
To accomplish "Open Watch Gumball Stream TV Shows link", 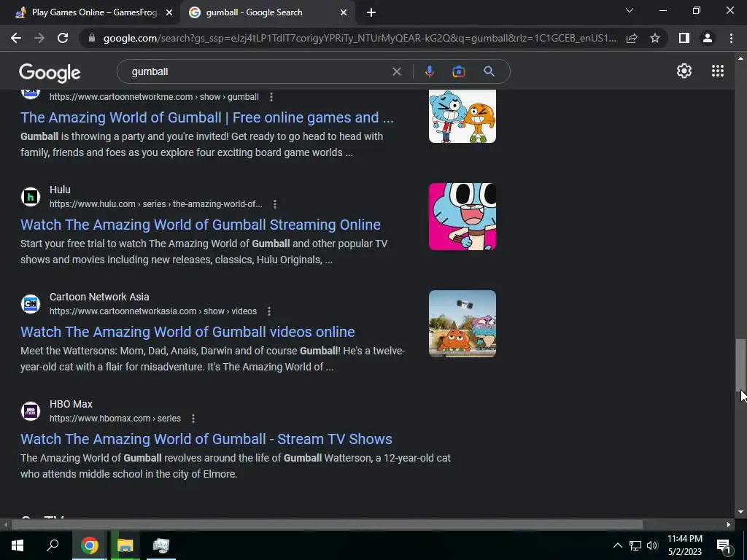I will coord(206,439).
